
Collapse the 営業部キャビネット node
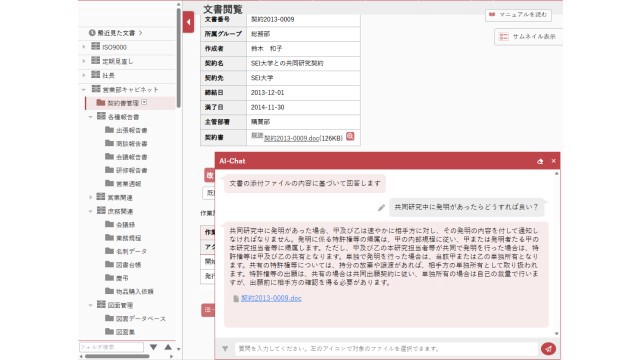coord(84,89)
